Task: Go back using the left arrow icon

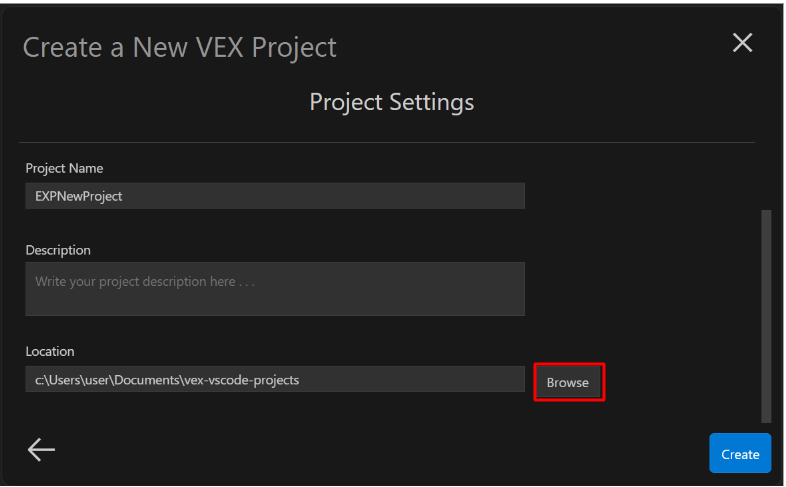Action: [41, 450]
